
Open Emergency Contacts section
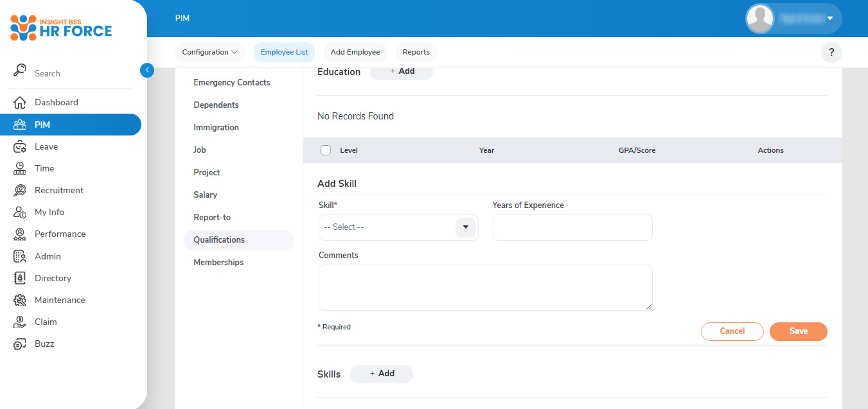click(232, 83)
